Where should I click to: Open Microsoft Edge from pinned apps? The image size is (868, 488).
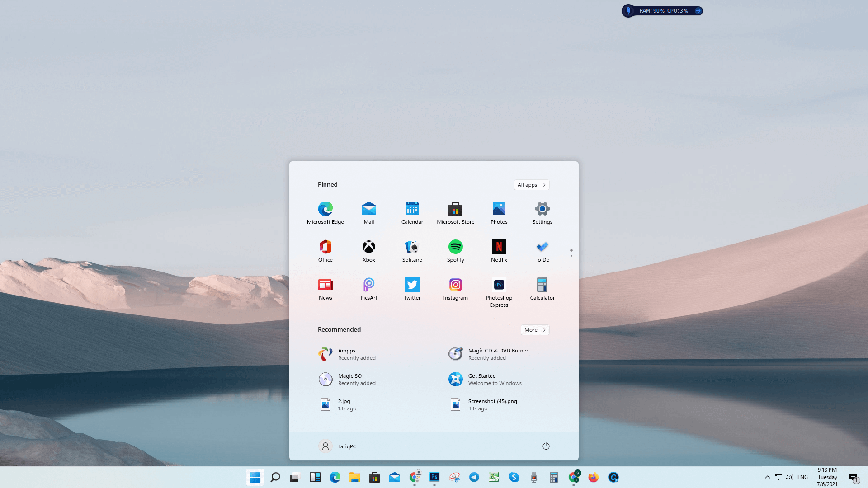point(325,212)
